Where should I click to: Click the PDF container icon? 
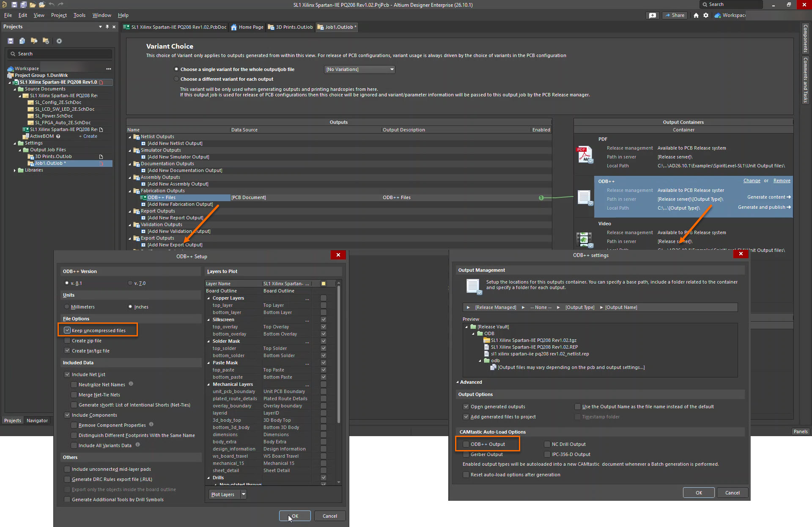(x=585, y=155)
